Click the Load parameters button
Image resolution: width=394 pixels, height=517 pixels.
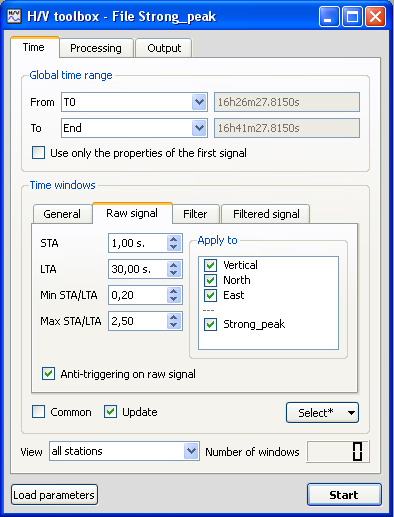[x=54, y=495]
